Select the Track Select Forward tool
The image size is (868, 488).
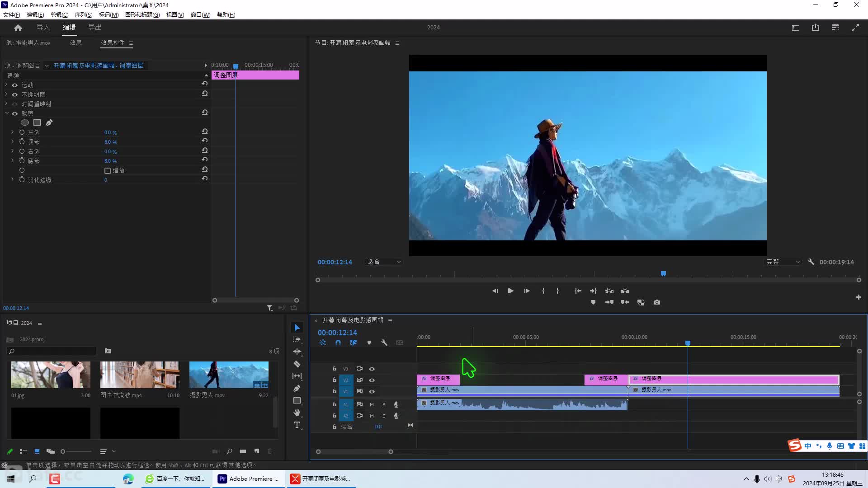coord(297,339)
